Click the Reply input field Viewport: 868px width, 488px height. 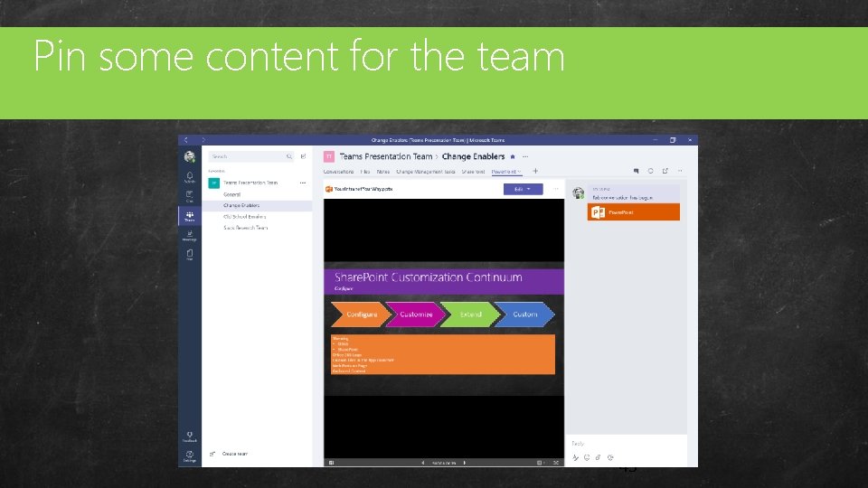coord(626,443)
